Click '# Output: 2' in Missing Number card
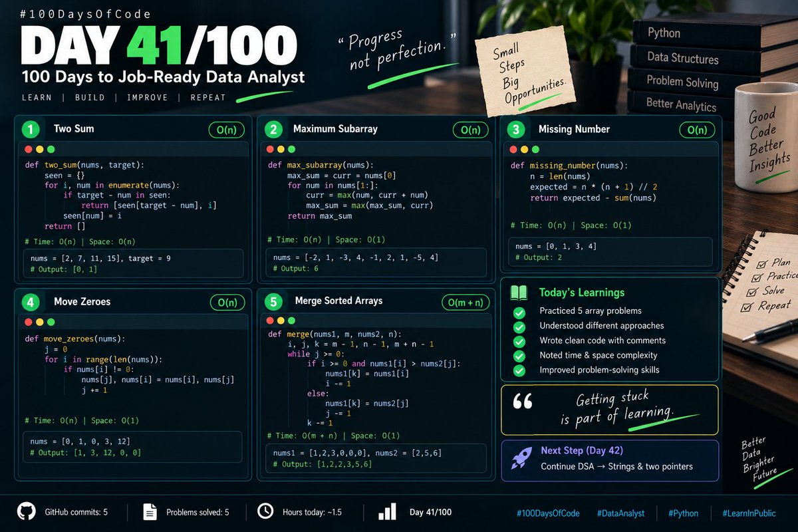 pyautogui.click(x=539, y=257)
